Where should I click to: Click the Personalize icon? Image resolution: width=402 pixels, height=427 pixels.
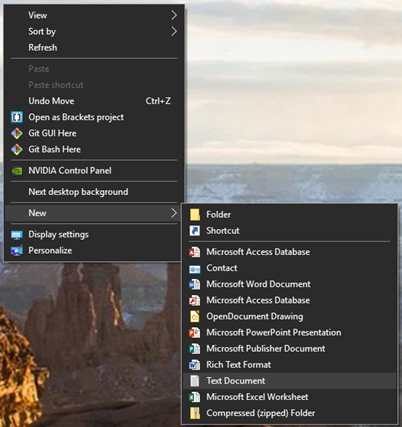coord(17,251)
